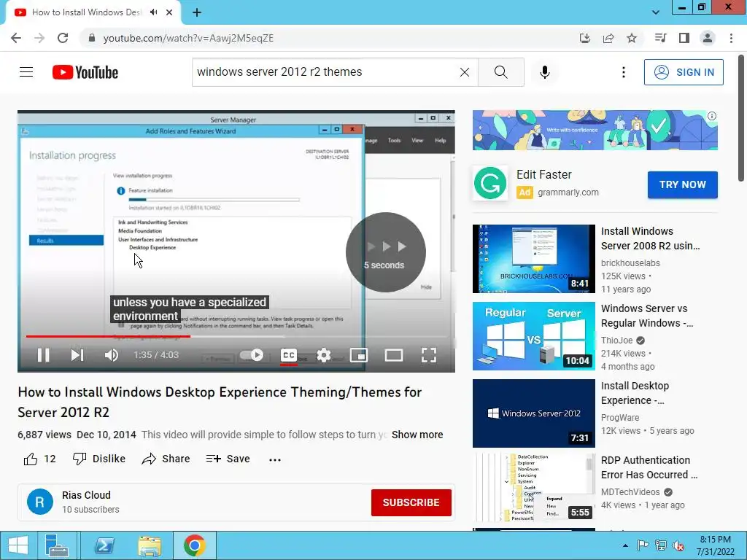Open Install Desktop Experience video by ProgWare
The height and width of the screenshot is (560, 747).
coord(533,413)
